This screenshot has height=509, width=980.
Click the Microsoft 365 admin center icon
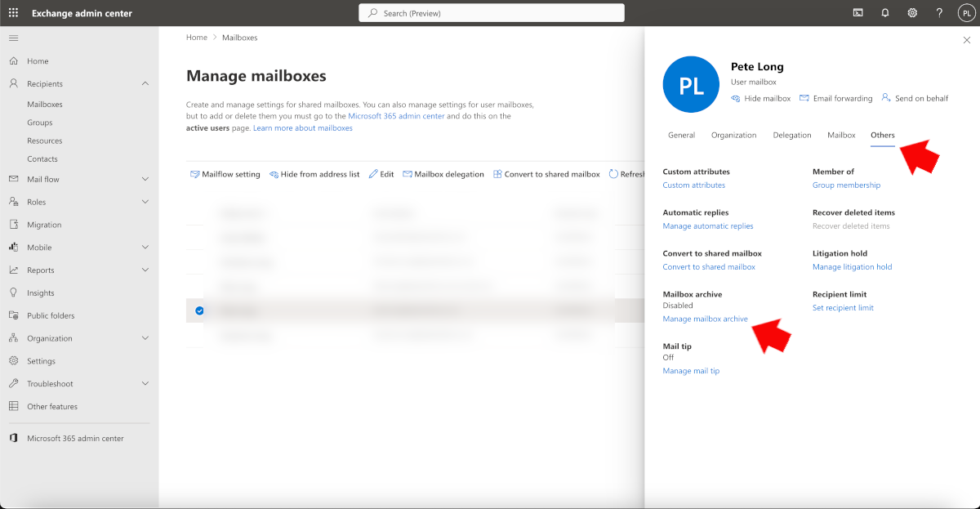point(13,439)
